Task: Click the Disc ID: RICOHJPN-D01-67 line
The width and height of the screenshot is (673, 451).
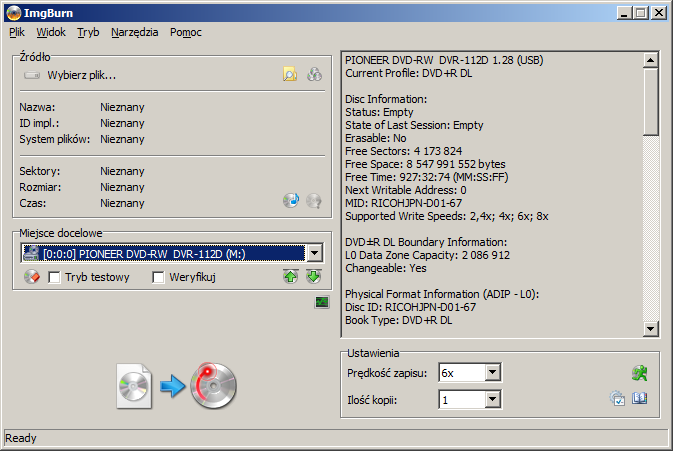Action: tap(410, 307)
